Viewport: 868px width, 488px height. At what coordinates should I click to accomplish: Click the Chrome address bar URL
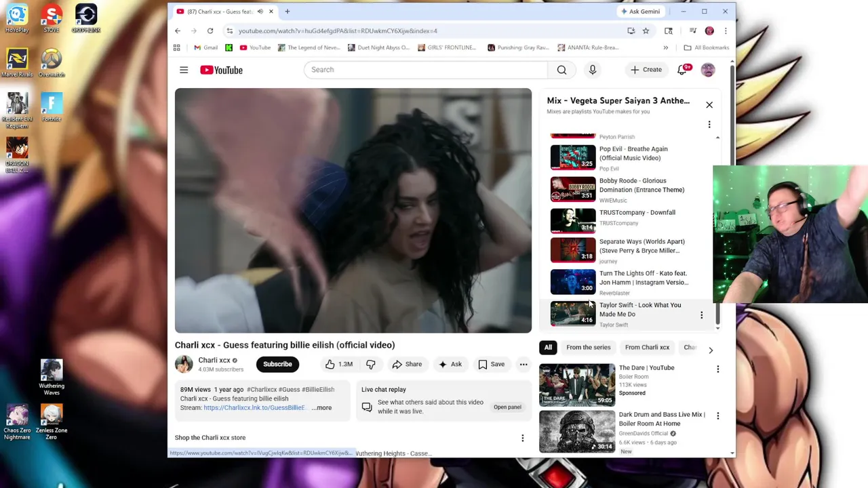[338, 30]
